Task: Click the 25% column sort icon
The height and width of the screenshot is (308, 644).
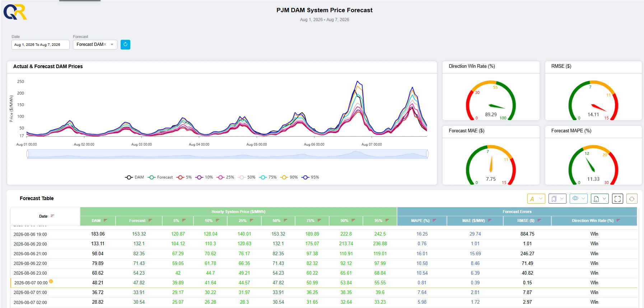Action: click(x=251, y=221)
